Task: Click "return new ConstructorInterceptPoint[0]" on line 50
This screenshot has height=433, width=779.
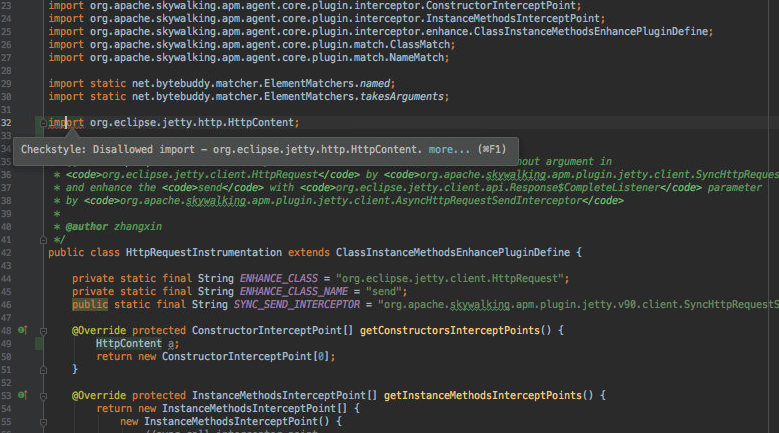Action: 213,357
